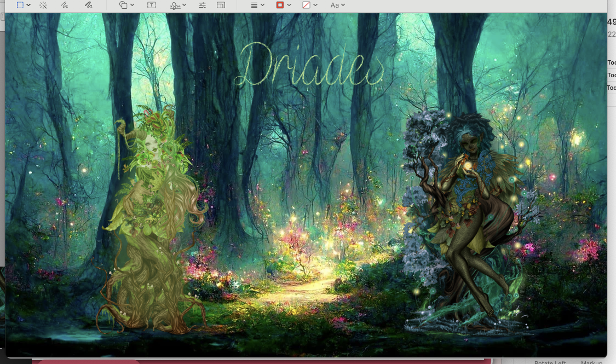Open the Adjust Color sliders icon
The width and height of the screenshot is (616, 364).
(202, 5)
